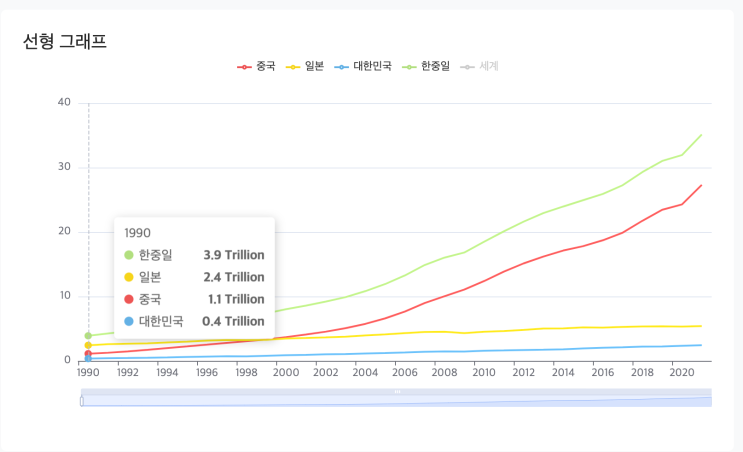
Task: Hide the 대한민국 line via legend
Action: point(363,66)
